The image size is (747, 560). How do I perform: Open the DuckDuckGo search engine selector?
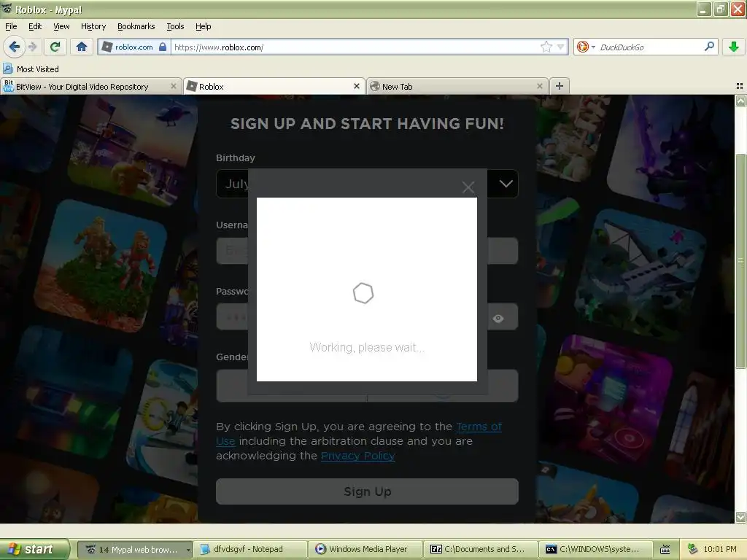click(x=586, y=47)
